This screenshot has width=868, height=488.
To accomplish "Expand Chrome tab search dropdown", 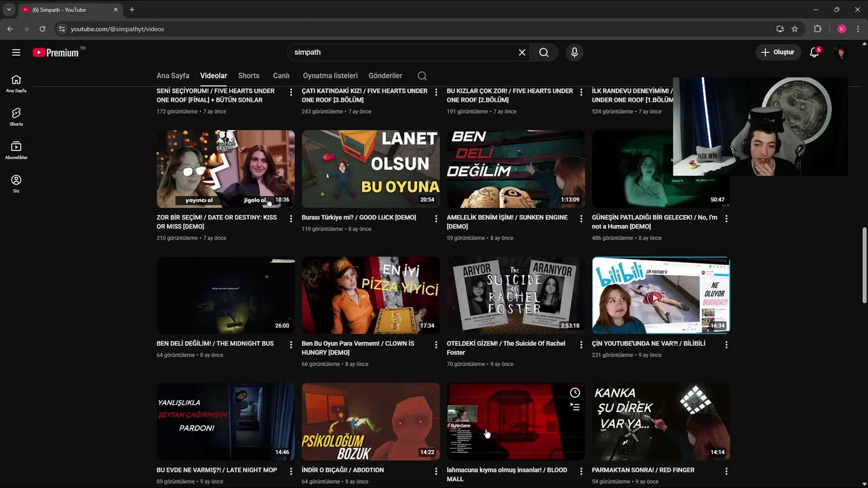I will point(9,9).
